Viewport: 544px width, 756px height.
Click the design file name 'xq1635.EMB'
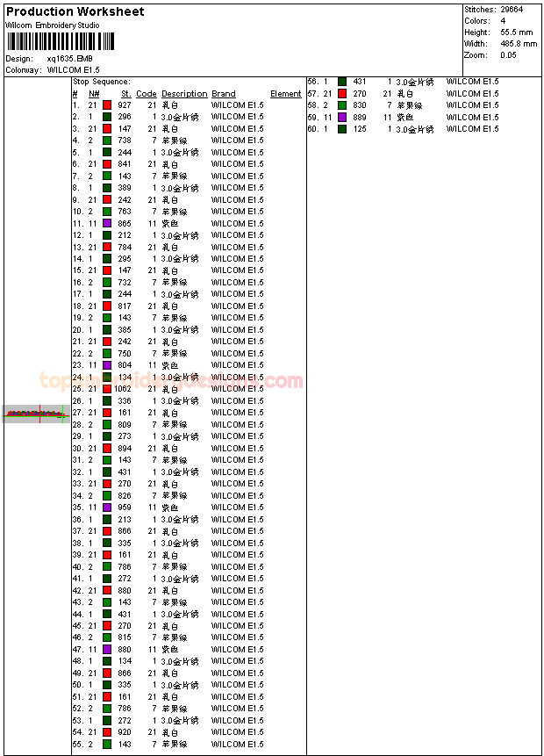70,58
